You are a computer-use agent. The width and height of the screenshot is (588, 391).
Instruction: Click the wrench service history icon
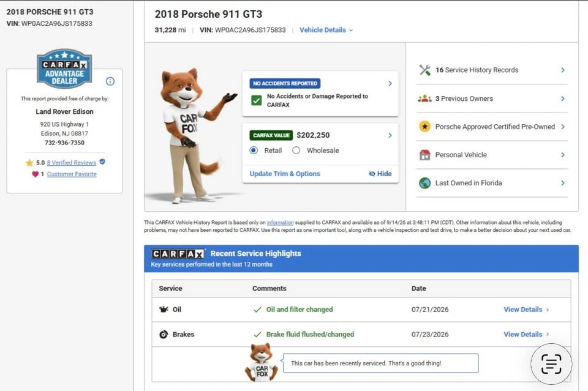point(425,70)
